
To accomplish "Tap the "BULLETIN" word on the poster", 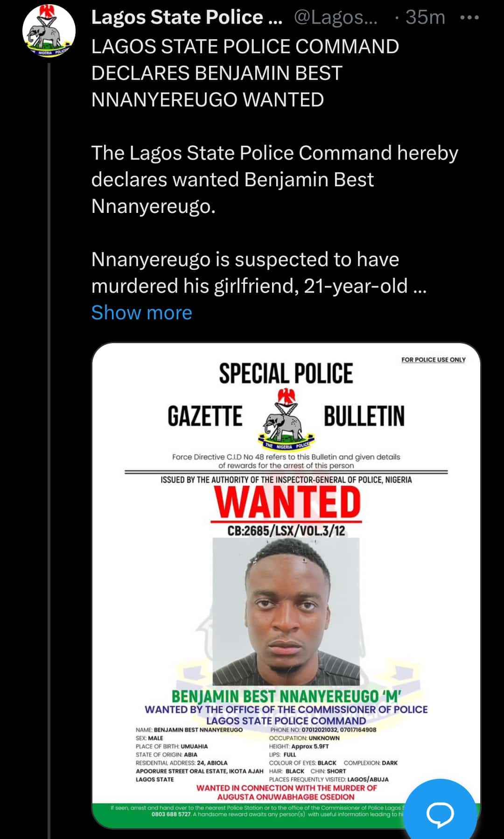I will pos(364,416).
